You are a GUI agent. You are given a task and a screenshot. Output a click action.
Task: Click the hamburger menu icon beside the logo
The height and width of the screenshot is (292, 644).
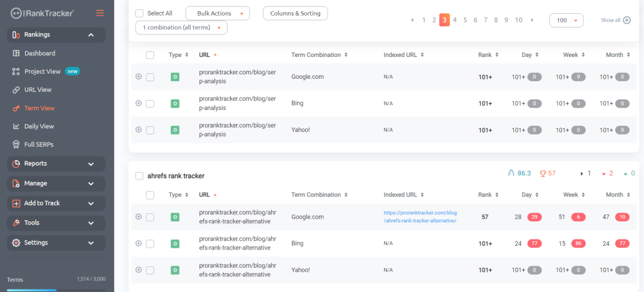[100, 13]
